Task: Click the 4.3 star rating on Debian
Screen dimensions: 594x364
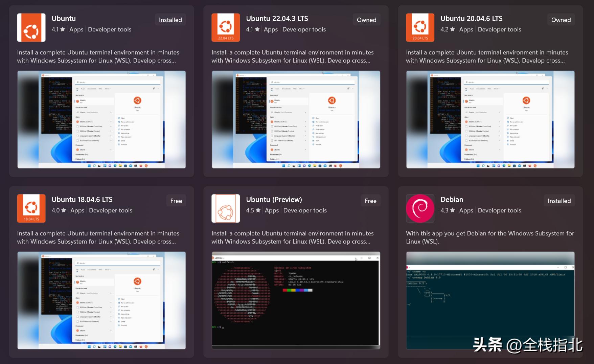Action: [x=448, y=210]
